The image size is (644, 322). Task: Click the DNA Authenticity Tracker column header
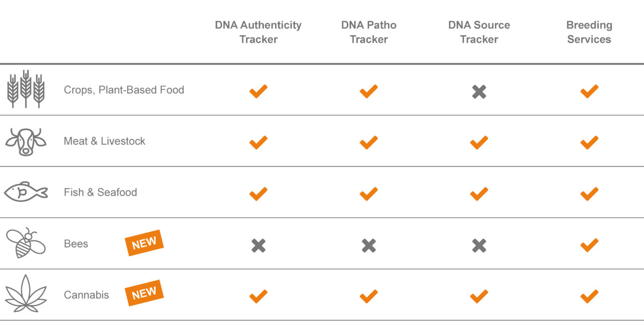point(258,32)
